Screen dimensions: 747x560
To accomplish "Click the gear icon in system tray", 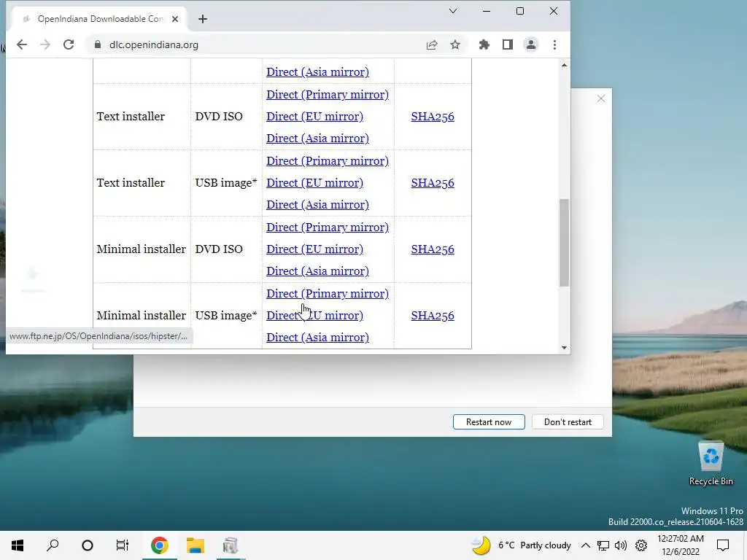I will (x=641, y=545).
